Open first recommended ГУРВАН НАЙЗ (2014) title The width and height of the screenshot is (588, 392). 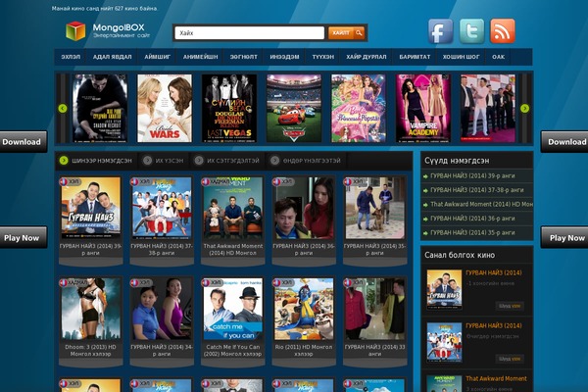click(x=494, y=273)
